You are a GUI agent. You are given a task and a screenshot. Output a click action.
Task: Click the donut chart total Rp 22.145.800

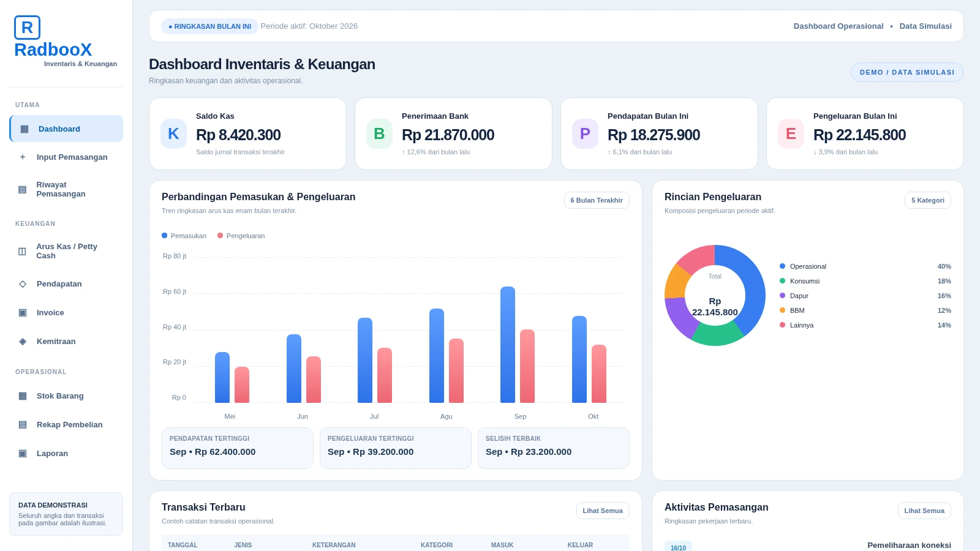(715, 307)
